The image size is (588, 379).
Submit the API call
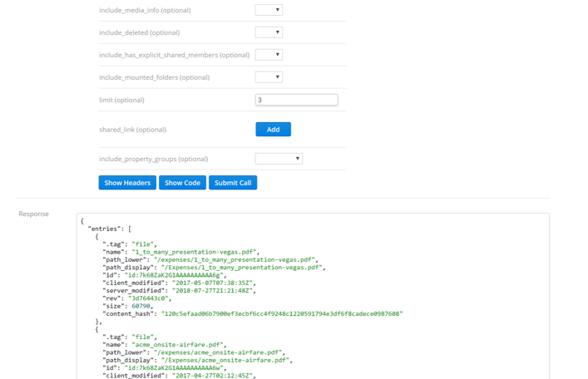click(233, 183)
